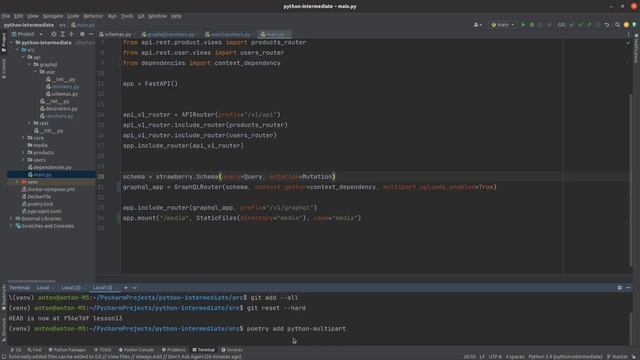Open the Problems tool window

point(173,350)
